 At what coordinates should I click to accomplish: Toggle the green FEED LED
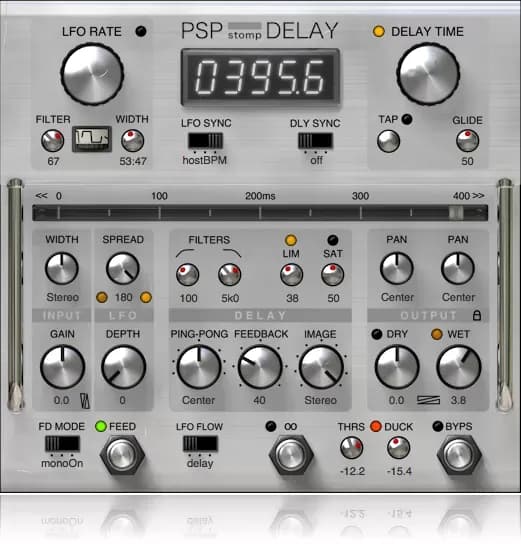coord(101,426)
